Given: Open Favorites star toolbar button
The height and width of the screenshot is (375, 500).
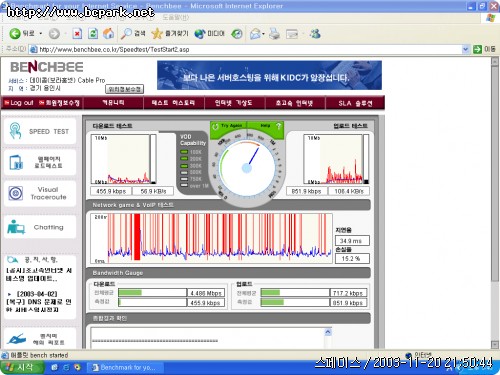Looking at the screenshot, I should [x=170, y=33].
